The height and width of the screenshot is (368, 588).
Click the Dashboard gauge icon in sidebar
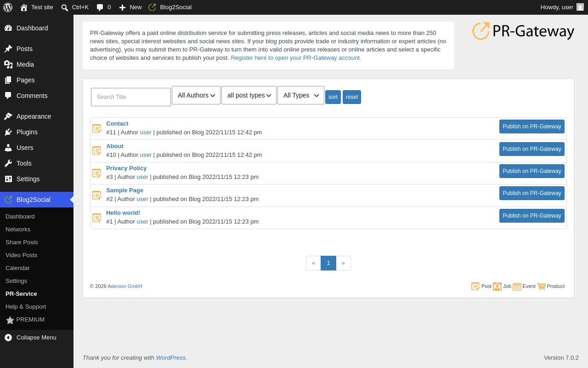[x=8, y=28]
